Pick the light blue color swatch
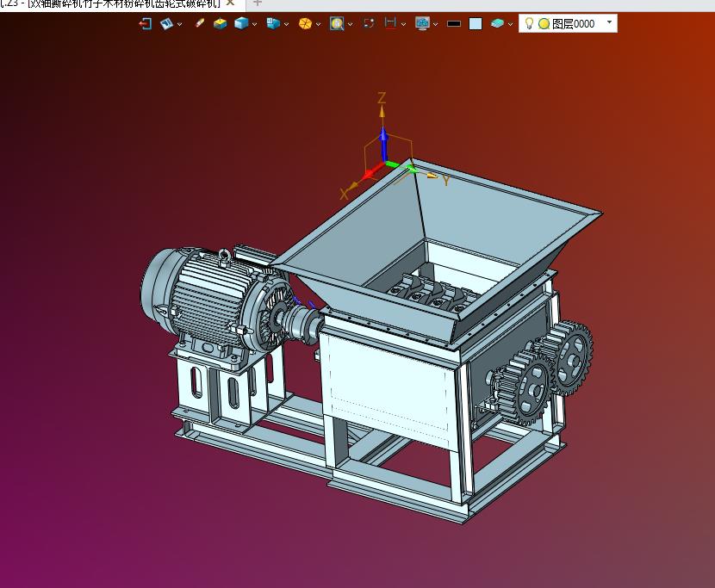 click(x=476, y=24)
